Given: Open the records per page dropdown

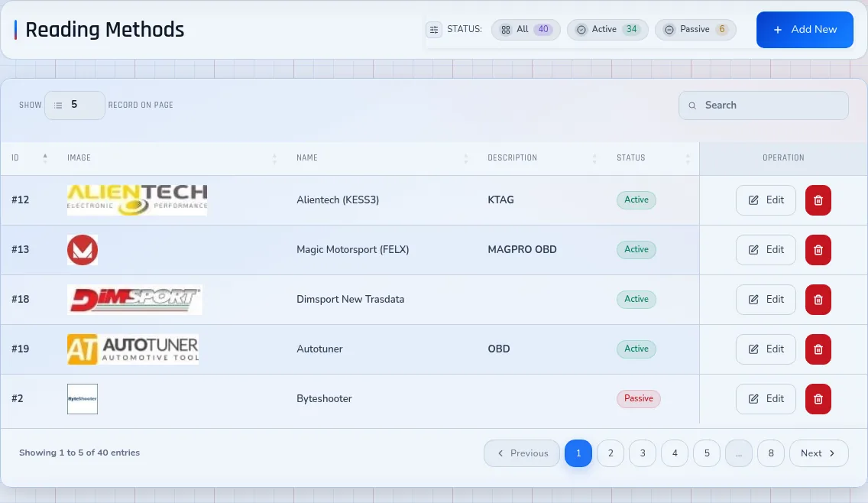Looking at the screenshot, I should coord(75,105).
